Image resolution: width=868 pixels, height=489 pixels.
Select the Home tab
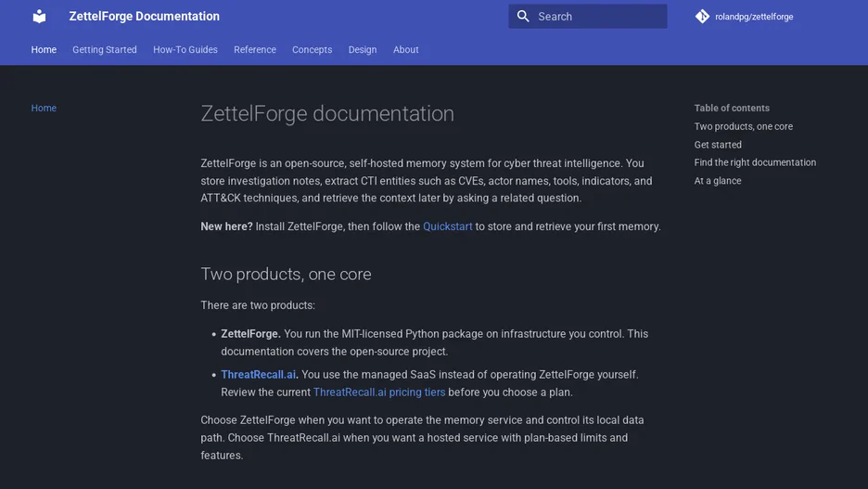pos(44,49)
